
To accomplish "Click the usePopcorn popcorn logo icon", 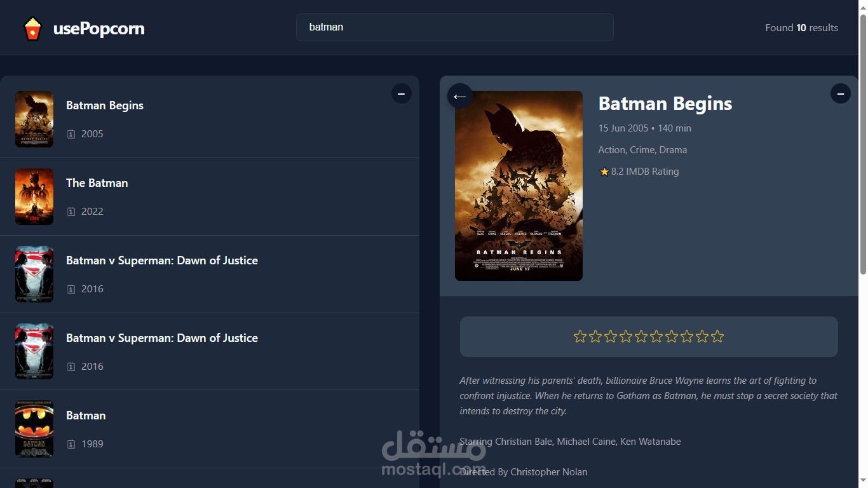I will coord(32,29).
